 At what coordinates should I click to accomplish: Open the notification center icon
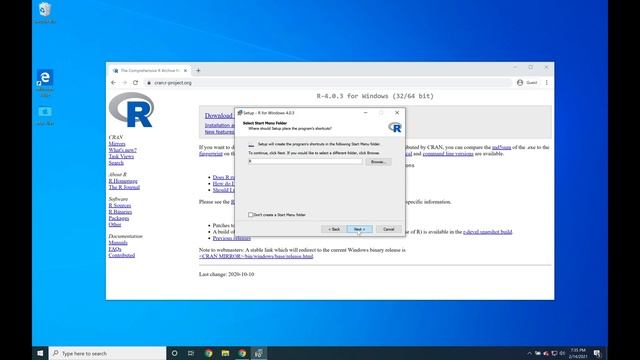tap(597, 353)
